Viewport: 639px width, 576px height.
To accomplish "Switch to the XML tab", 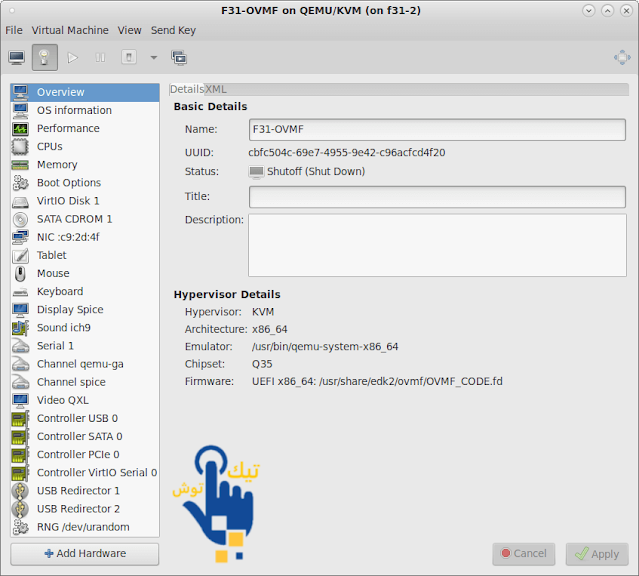I will [216, 89].
